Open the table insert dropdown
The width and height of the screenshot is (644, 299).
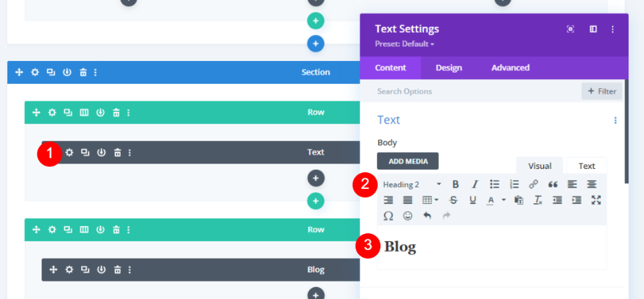430,200
